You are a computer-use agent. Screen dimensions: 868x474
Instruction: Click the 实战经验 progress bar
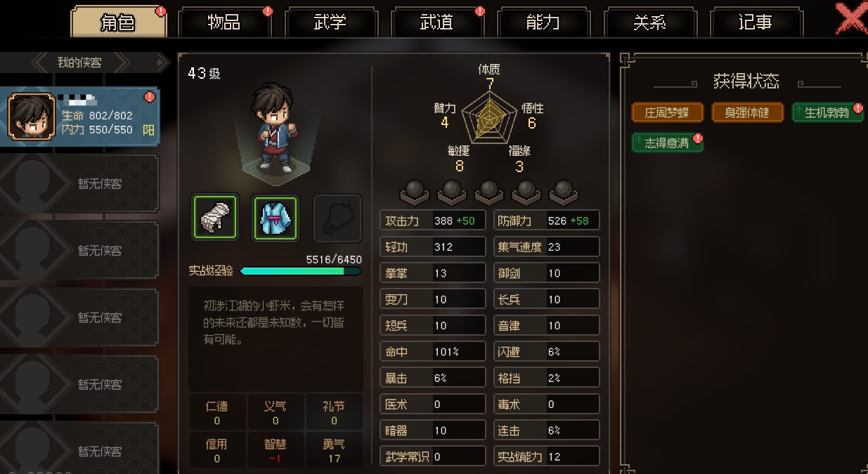302,271
